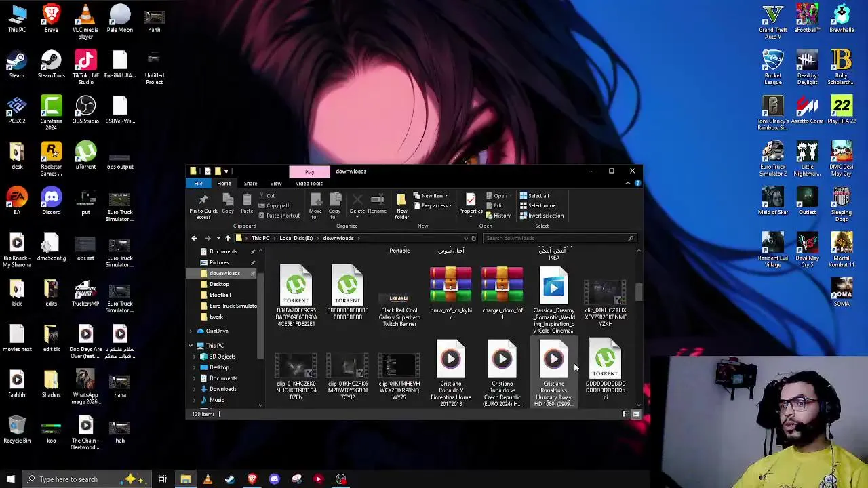Open Task View on taskbar
The height and width of the screenshot is (488, 868).
(x=163, y=479)
